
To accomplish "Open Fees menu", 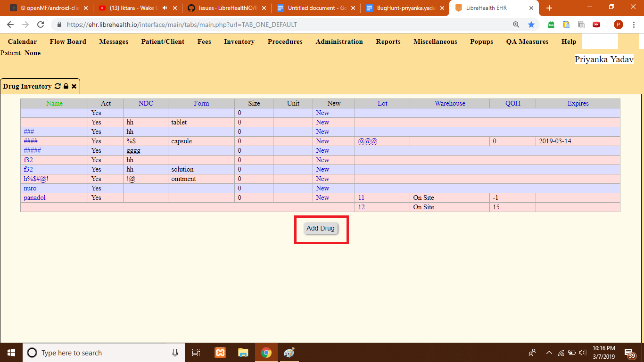I will click(204, 41).
